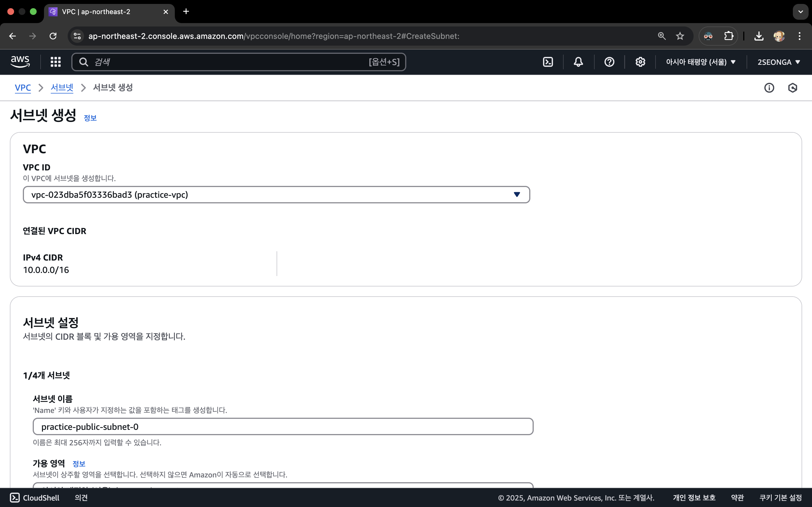Open CloudShell button in the footer

(35, 498)
